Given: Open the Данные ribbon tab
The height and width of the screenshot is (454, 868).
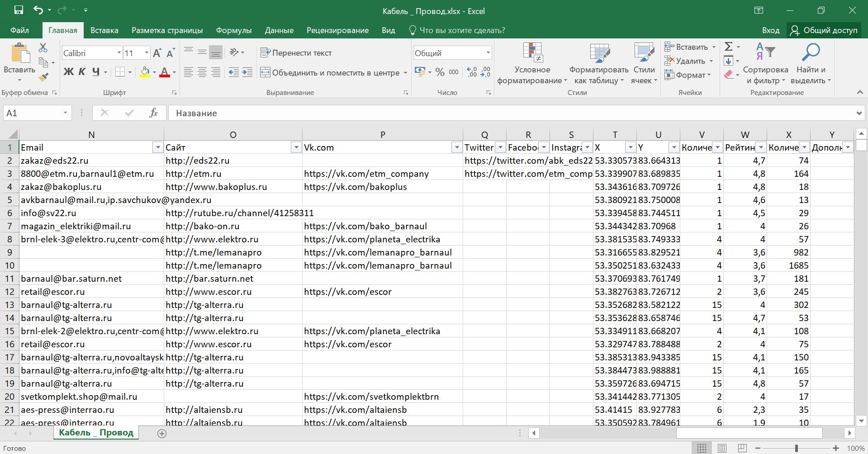Looking at the screenshot, I should click(279, 30).
